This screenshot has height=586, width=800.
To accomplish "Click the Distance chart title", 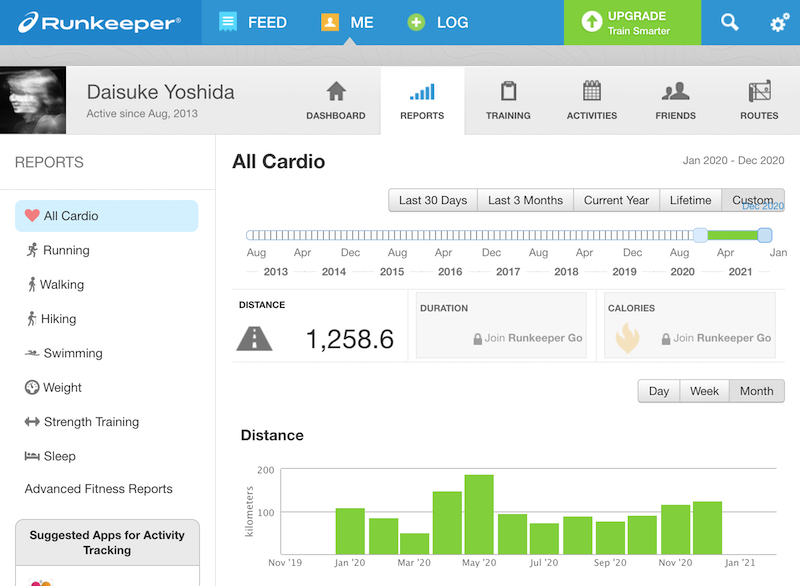I will click(x=272, y=435).
